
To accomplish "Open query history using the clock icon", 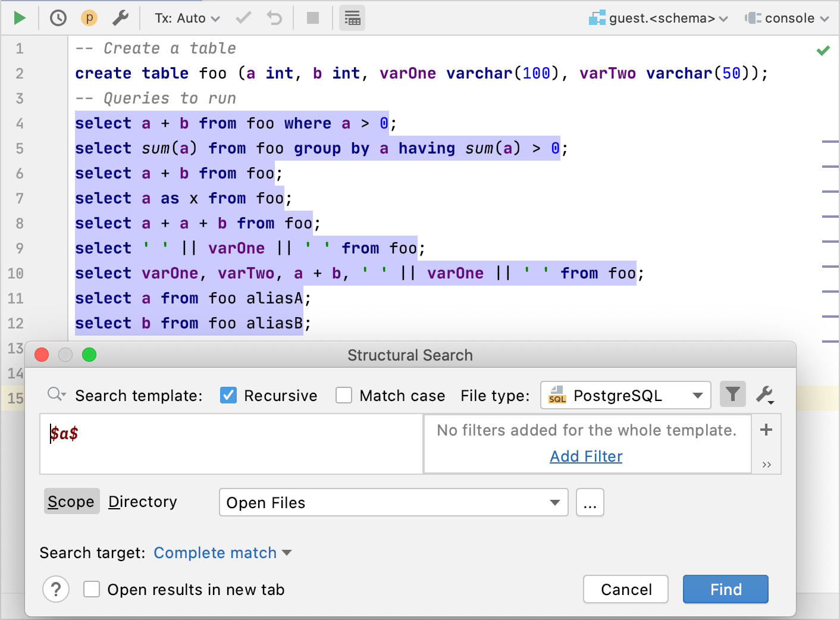I will (x=58, y=17).
